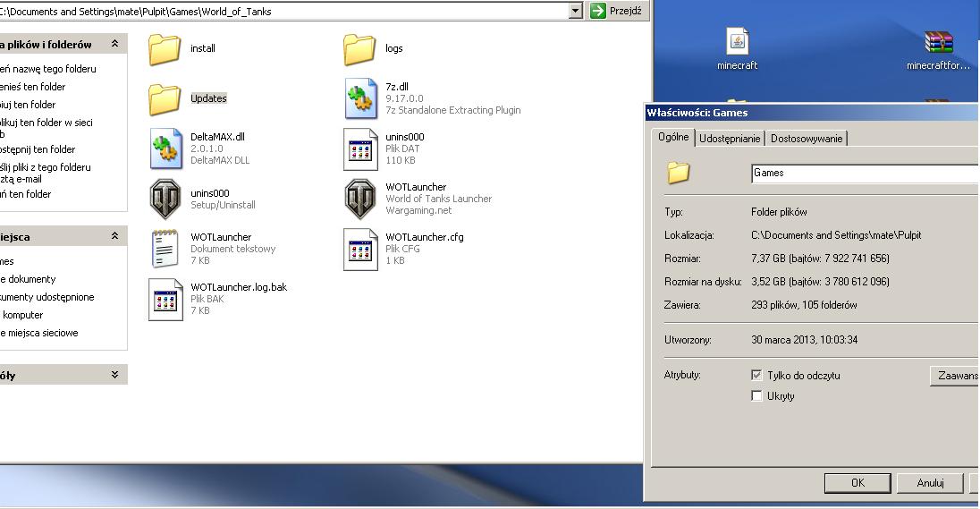Click rename this folder task link

pos(48,69)
